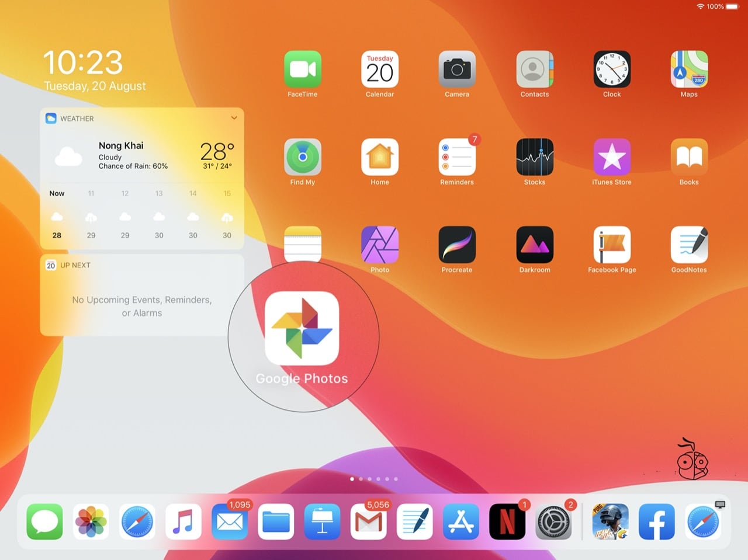
Task: Open Tuesday 20 in Calendar
Action: click(x=379, y=69)
